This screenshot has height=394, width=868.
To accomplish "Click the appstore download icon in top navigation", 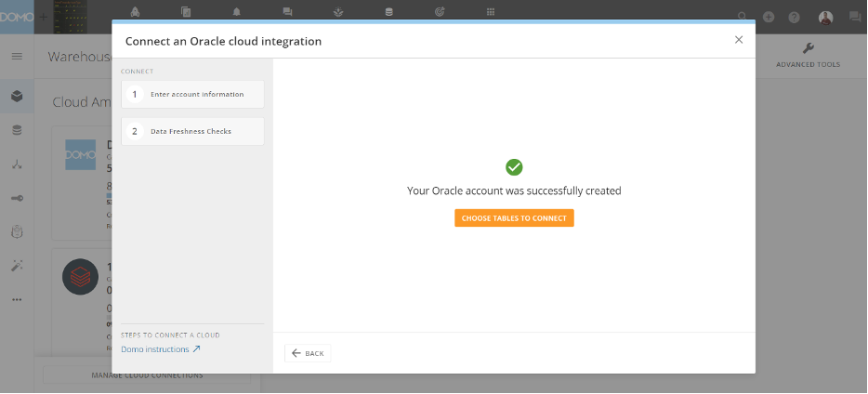I will coord(338,12).
